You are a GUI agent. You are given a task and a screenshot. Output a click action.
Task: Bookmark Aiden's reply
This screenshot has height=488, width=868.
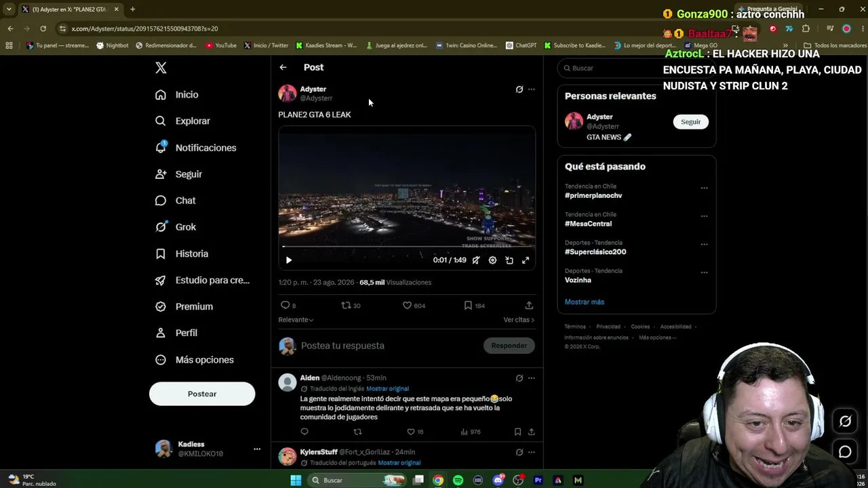[517, 432]
